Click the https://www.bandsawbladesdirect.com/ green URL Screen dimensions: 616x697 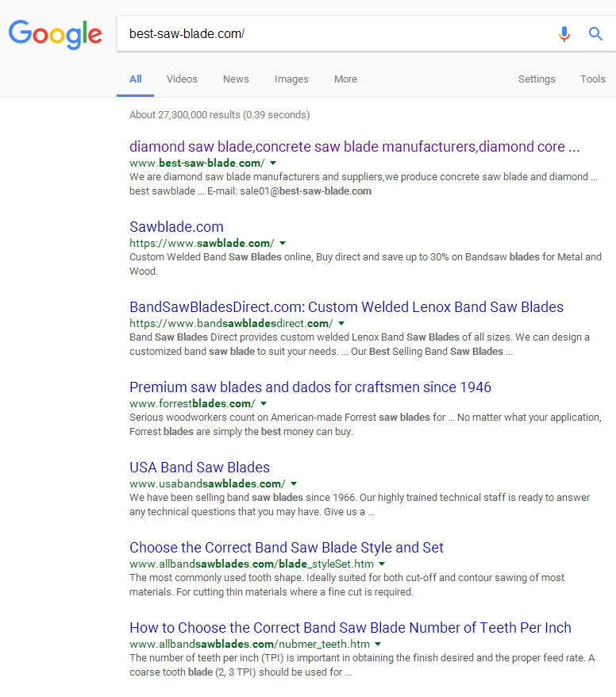tap(231, 324)
